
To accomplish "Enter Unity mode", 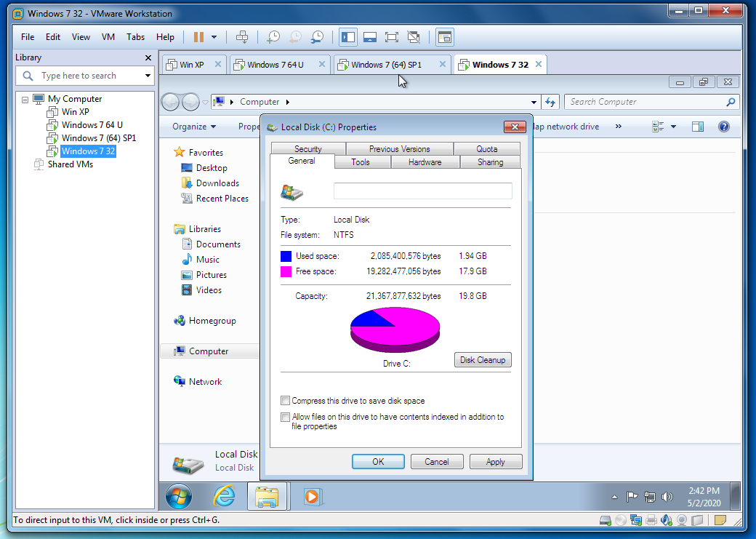I will (413, 37).
